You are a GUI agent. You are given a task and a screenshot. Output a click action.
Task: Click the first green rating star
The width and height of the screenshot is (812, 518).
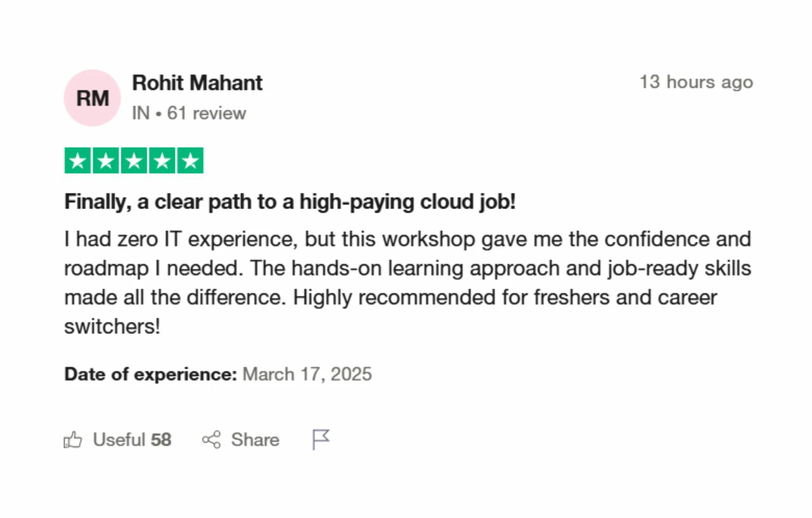click(x=78, y=161)
